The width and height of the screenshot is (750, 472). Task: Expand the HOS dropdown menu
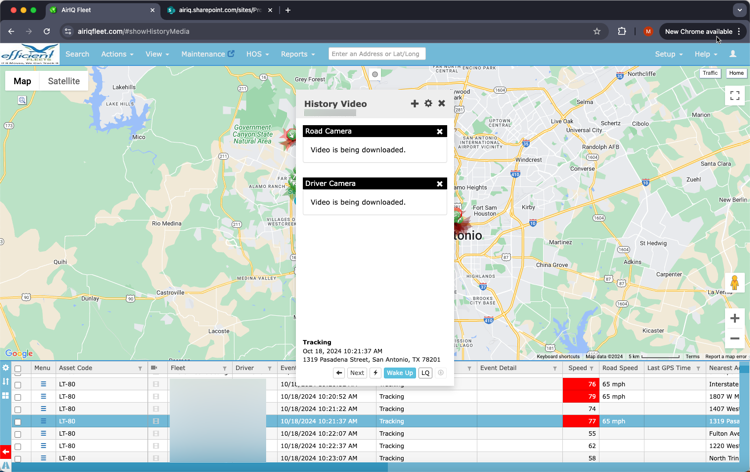(257, 54)
